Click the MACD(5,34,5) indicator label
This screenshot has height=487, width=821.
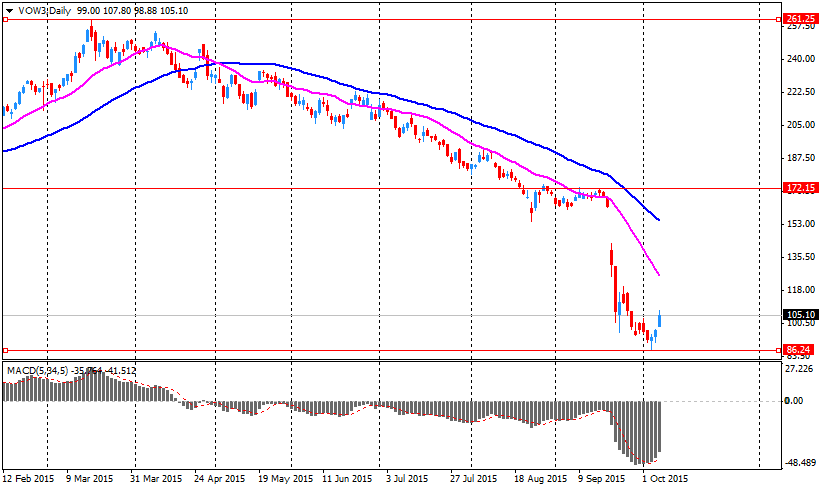(37, 371)
